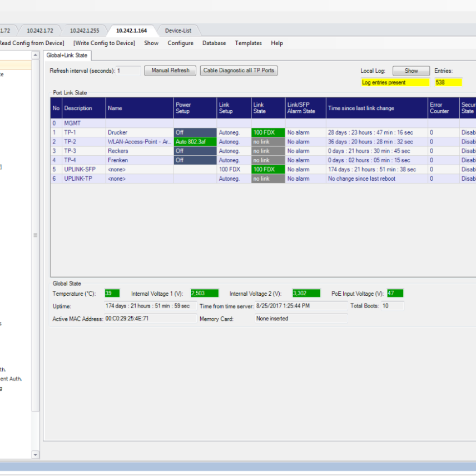Sort by the Description column header

coord(84,108)
